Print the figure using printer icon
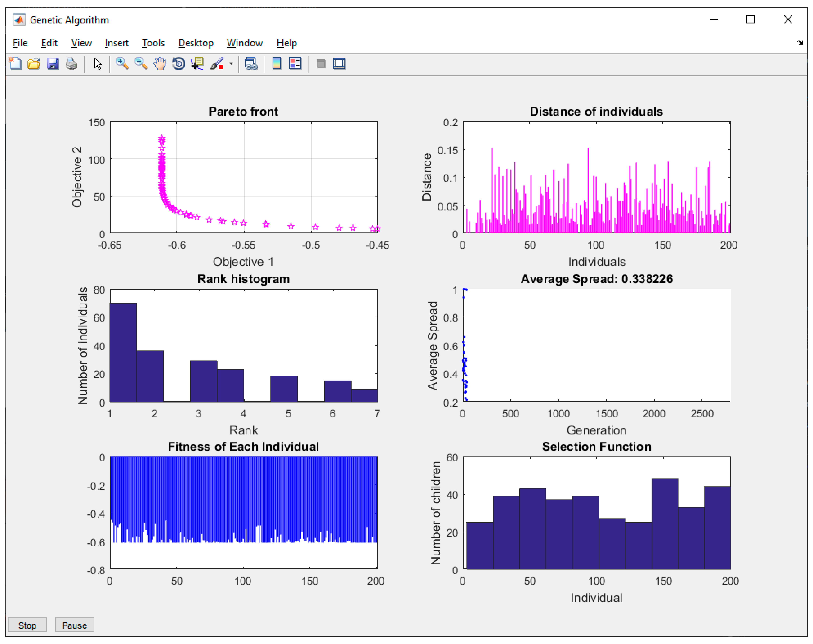 [71, 64]
